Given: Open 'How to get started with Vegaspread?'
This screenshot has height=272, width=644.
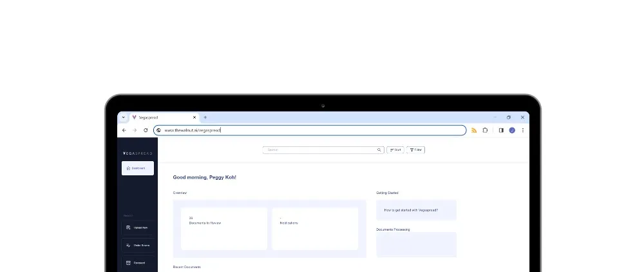Looking at the screenshot, I should (x=411, y=210).
